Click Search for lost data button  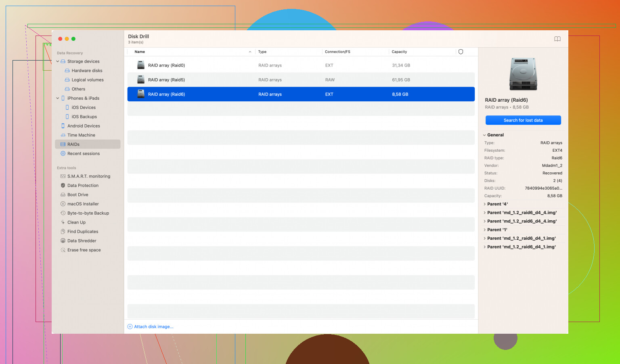click(523, 120)
